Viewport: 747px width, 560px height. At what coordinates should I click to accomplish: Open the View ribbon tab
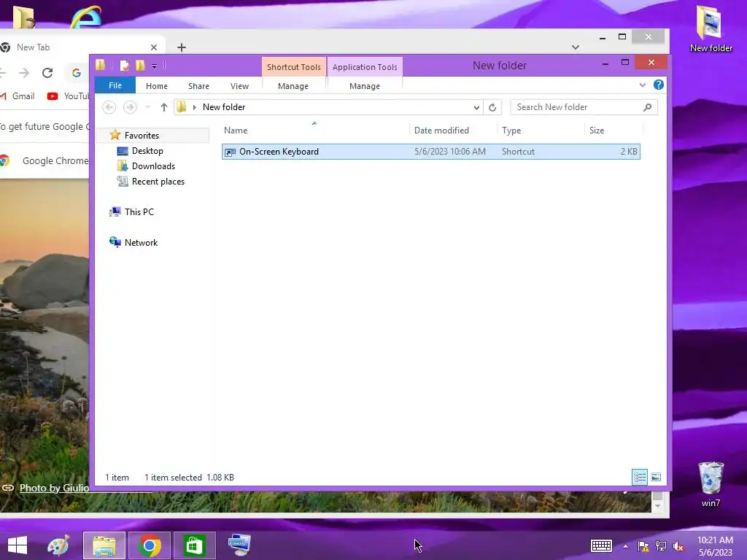click(239, 86)
